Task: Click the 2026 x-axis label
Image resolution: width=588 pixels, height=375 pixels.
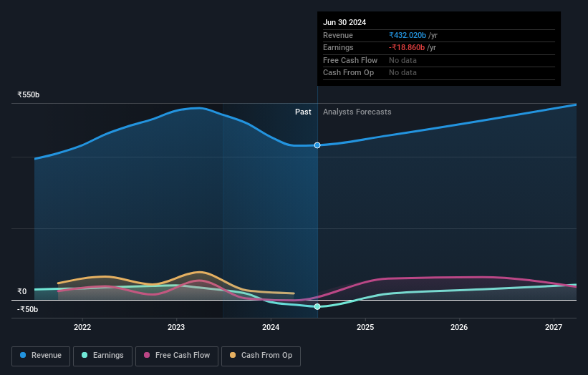Action: point(459,328)
